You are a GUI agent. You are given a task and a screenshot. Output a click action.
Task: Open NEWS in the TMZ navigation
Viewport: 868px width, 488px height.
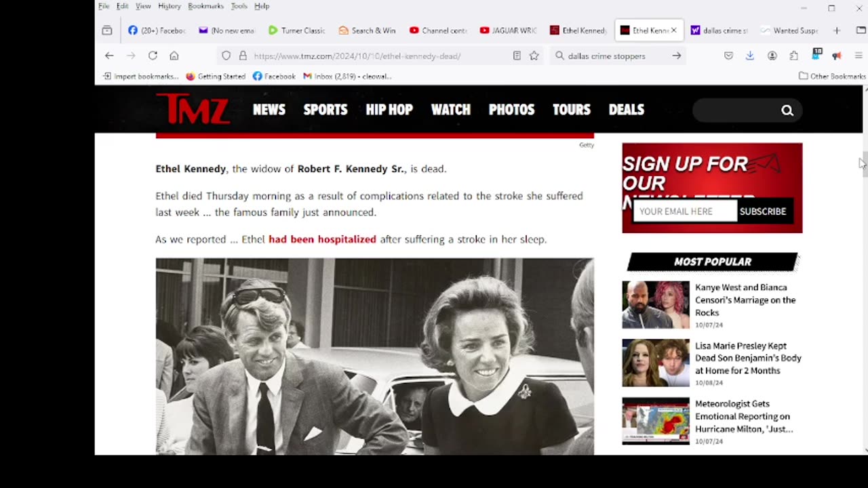[269, 110]
